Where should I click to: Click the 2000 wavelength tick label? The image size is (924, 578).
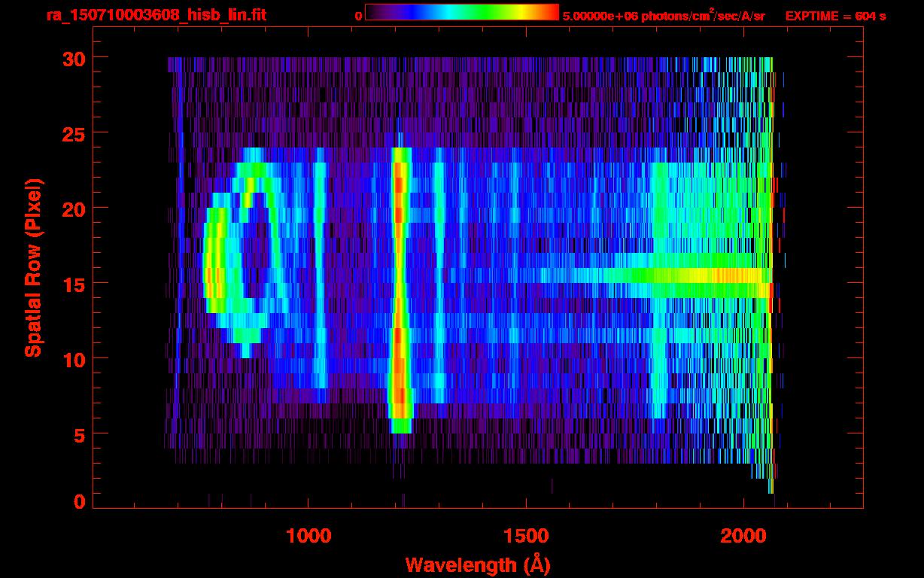pos(743,536)
